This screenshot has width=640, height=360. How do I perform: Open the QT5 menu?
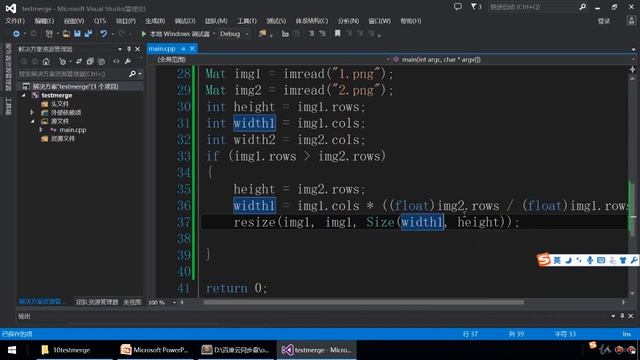(x=100, y=21)
